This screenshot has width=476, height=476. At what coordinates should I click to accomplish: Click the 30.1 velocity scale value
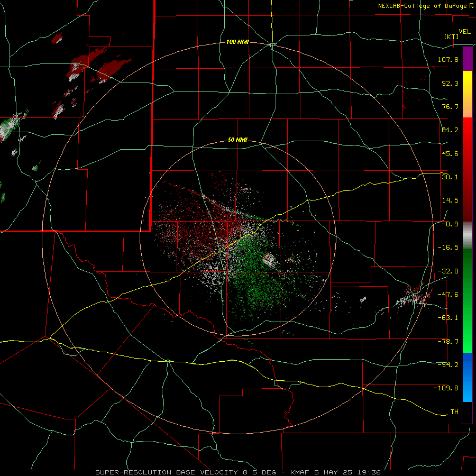click(450, 177)
